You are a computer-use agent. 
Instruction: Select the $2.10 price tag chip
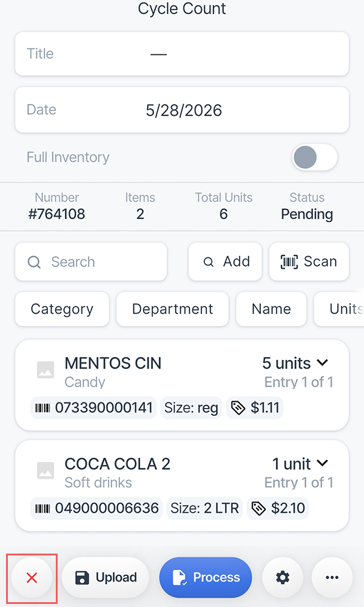[x=278, y=508]
